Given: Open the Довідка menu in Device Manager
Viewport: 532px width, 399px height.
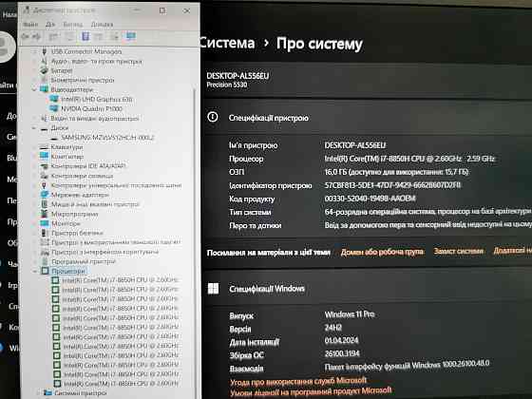Looking at the screenshot, I should pyautogui.click(x=103, y=25).
